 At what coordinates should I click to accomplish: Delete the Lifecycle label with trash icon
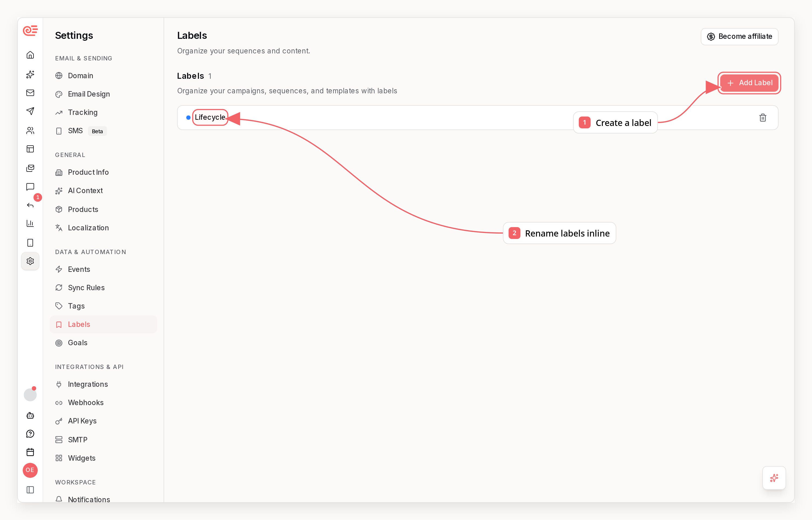pos(763,118)
